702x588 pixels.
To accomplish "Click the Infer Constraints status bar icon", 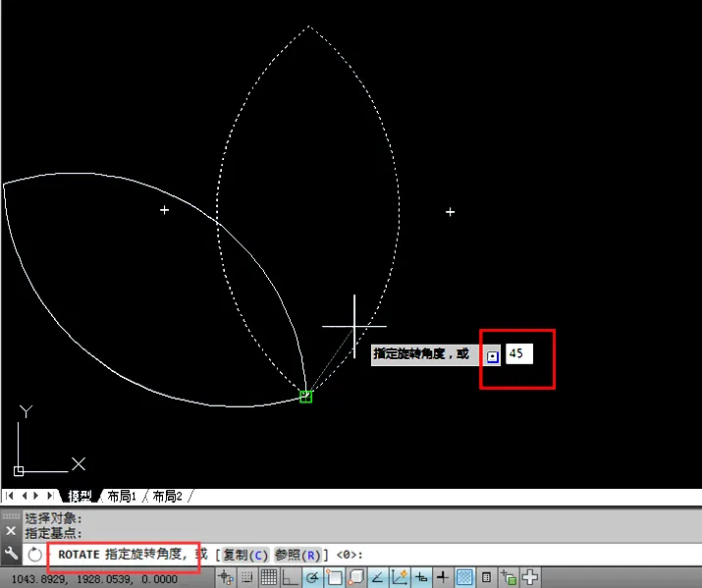I will [227, 577].
